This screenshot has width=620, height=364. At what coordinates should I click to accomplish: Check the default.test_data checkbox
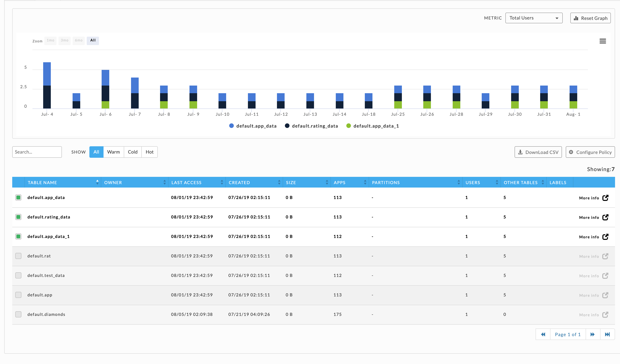click(x=18, y=275)
